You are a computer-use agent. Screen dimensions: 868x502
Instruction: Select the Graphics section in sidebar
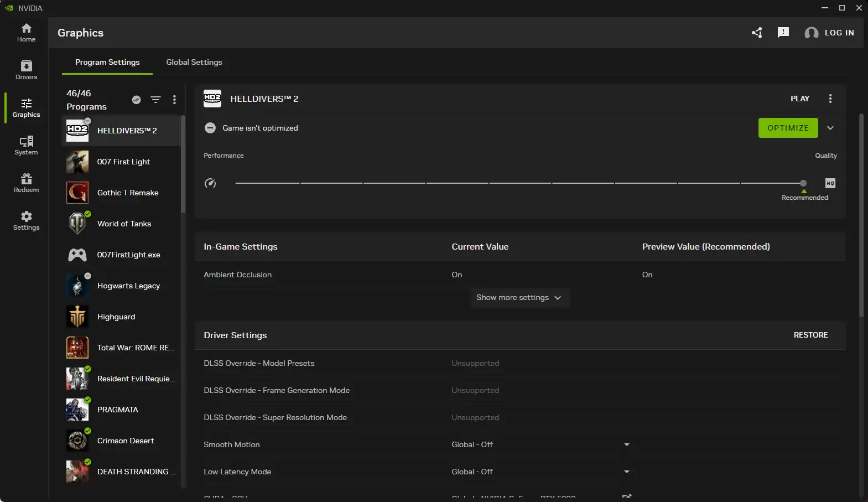[x=26, y=108]
